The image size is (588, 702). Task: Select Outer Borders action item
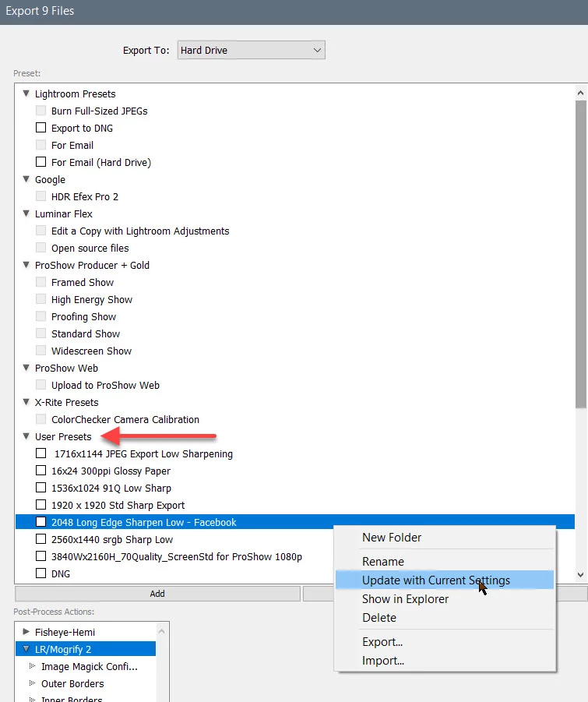point(72,683)
